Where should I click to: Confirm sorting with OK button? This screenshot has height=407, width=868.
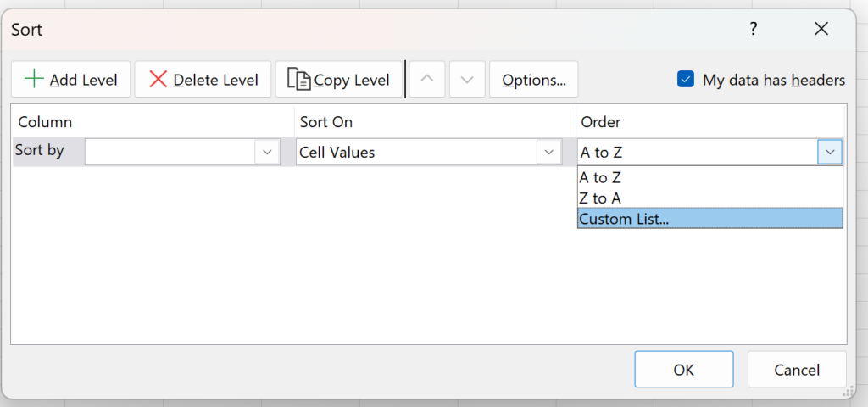coord(684,370)
